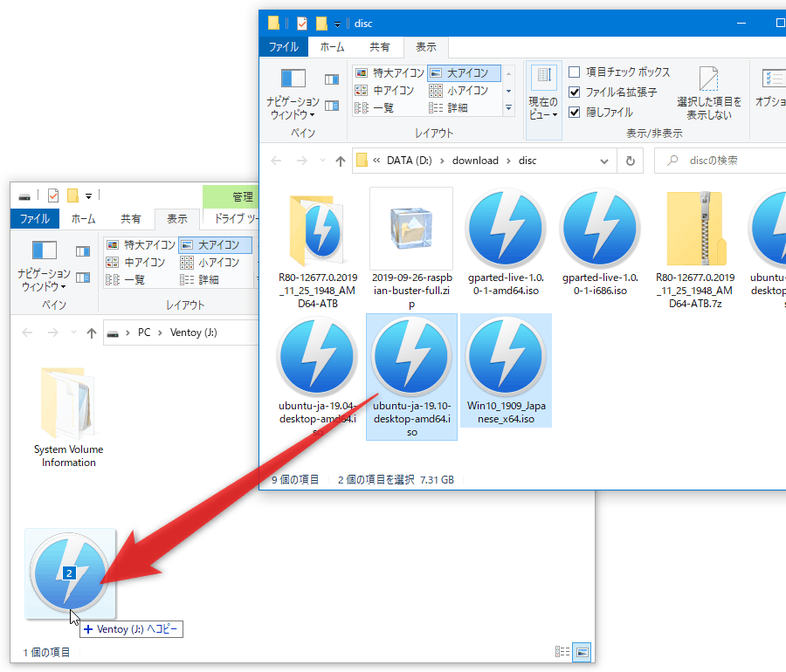Viewport: 786px width, 672px height.
Task: Select Win10_1909_Japanese_x64.iso
Action: (506, 371)
